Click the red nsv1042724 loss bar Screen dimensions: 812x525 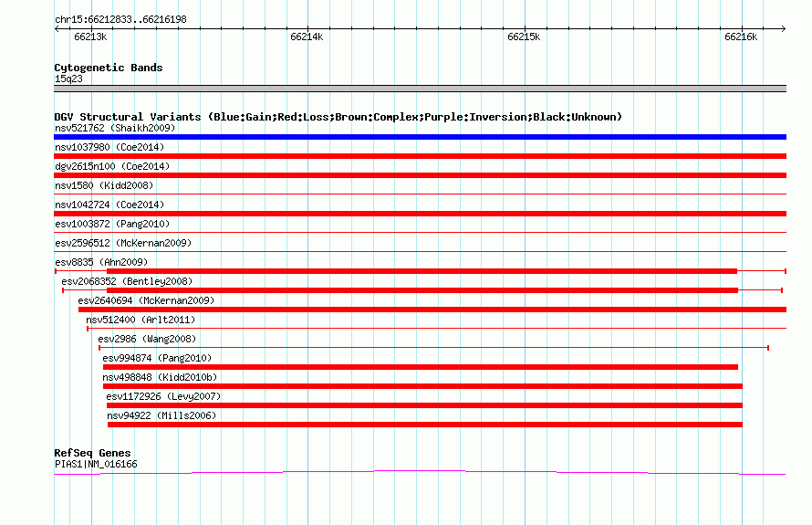coord(420,214)
